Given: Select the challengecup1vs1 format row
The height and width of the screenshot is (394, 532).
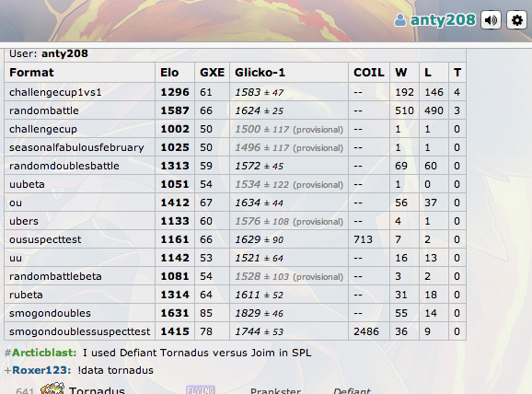Looking at the screenshot, I should point(235,92).
